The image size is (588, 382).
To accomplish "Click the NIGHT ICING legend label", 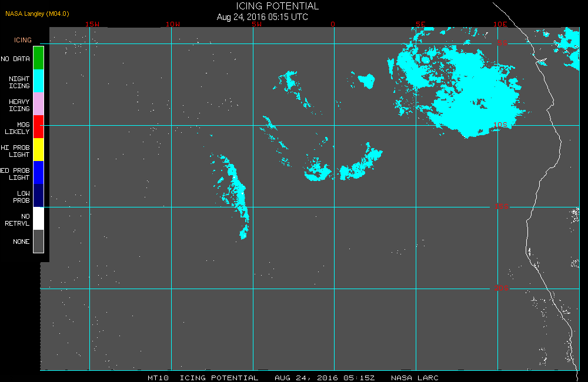I will pos(19,82).
